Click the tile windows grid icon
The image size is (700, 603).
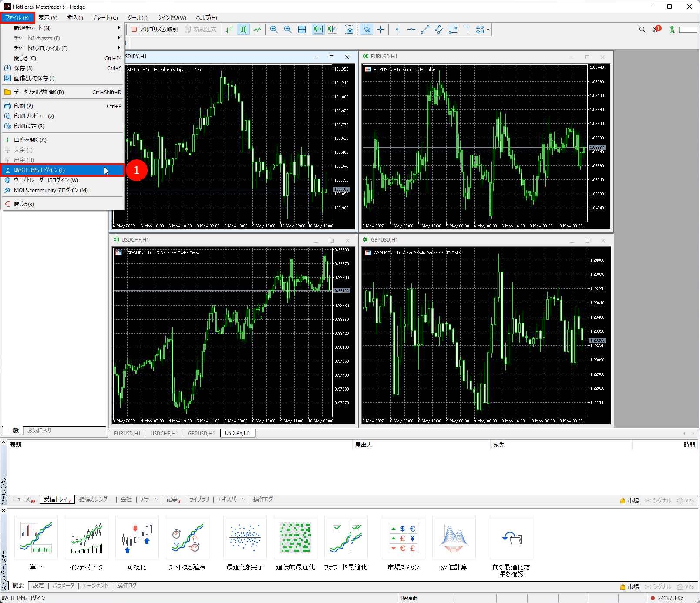tap(302, 29)
